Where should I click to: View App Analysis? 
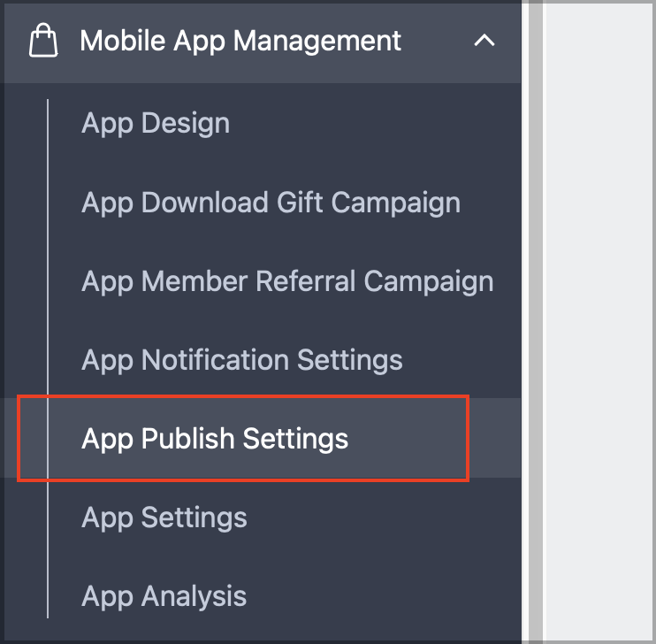click(164, 597)
